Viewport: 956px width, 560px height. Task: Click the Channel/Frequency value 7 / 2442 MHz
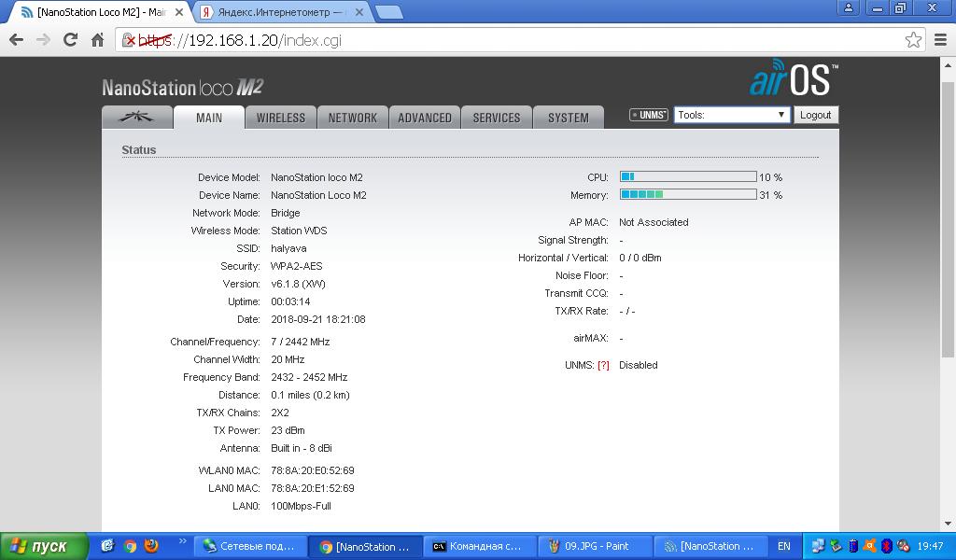[x=300, y=342]
